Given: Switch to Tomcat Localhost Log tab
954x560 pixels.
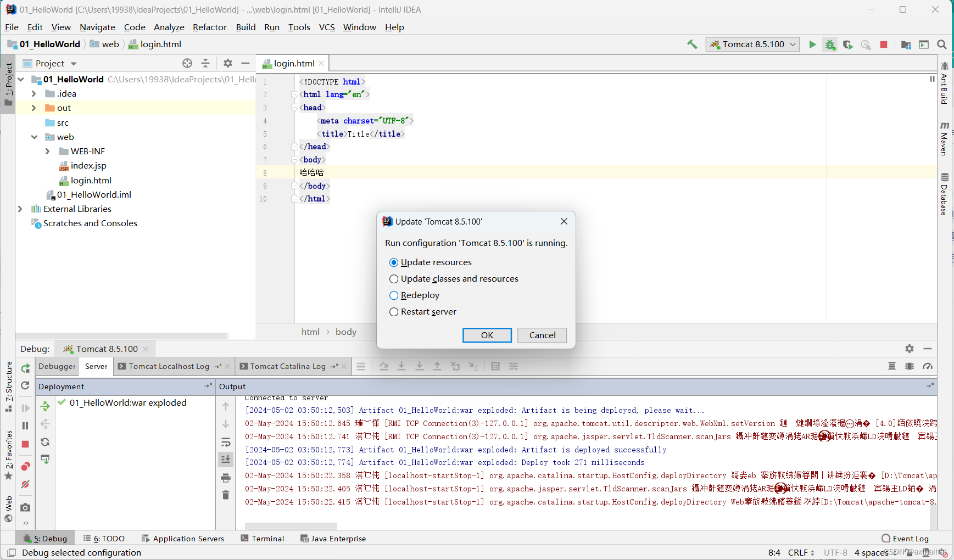Looking at the screenshot, I should (169, 367).
